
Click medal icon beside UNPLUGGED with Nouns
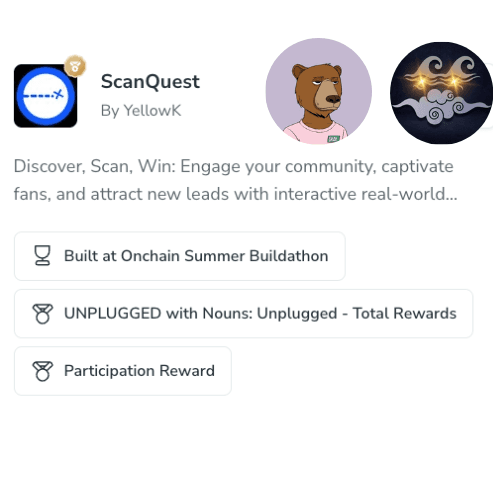pos(43,314)
